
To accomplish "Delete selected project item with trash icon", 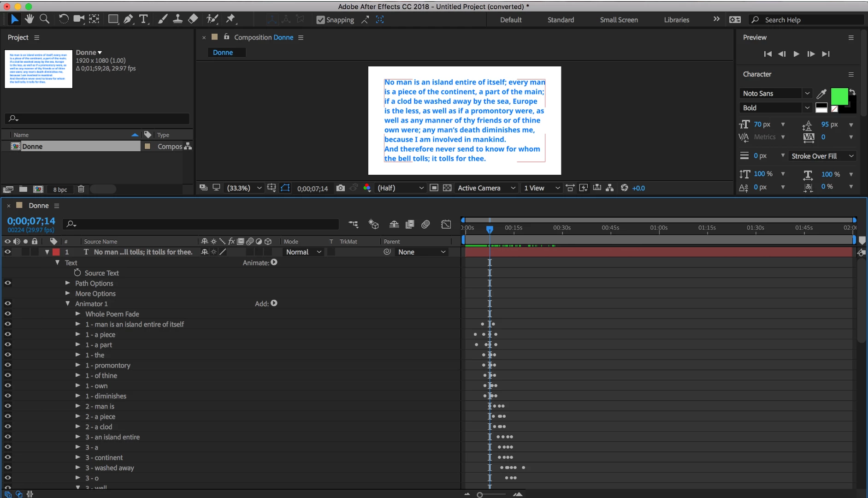I will point(81,189).
